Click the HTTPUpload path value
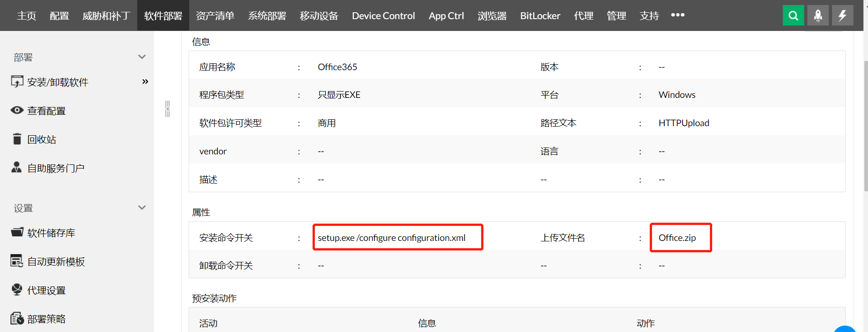The width and height of the screenshot is (868, 332). pyautogui.click(x=684, y=123)
